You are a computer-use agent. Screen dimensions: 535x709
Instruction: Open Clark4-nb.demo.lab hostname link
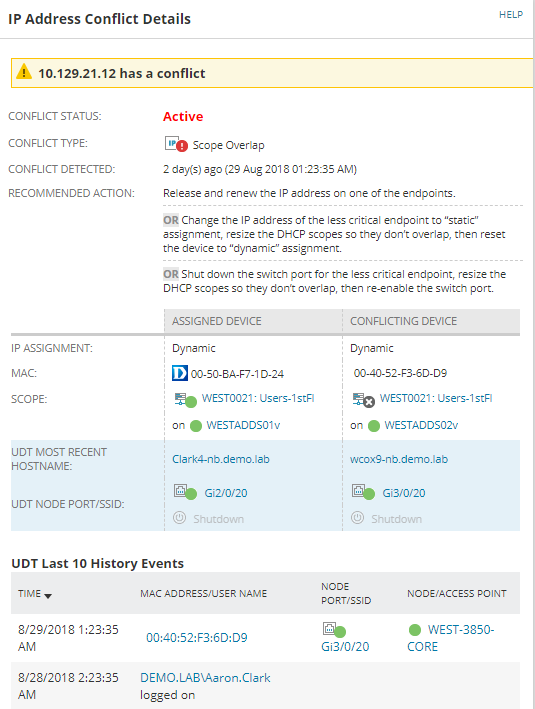tap(221, 459)
